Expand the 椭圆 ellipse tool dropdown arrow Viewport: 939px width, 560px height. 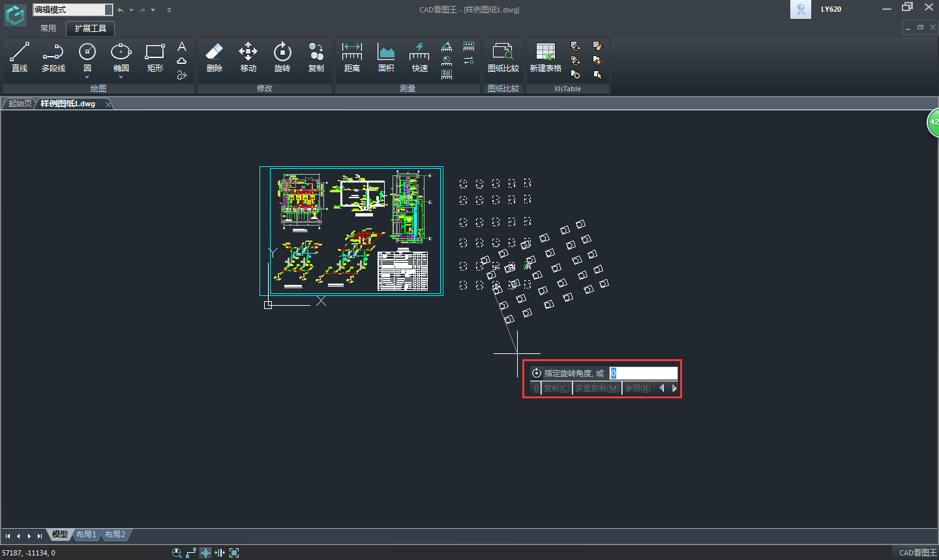(x=121, y=78)
